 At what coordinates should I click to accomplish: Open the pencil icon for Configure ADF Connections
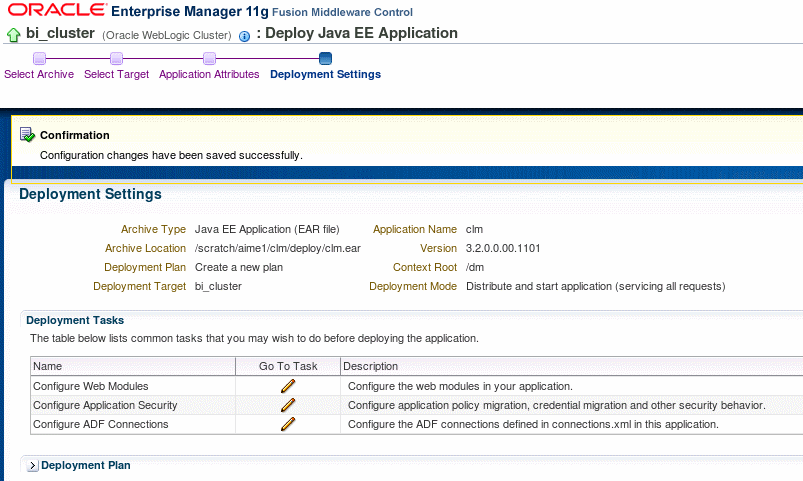pos(288,424)
